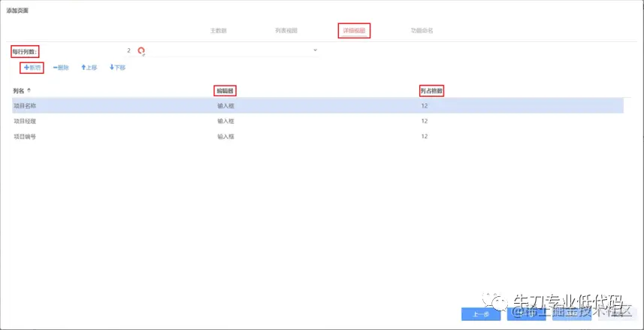
Task: Move selected row down with 下移
Action: click(x=117, y=68)
